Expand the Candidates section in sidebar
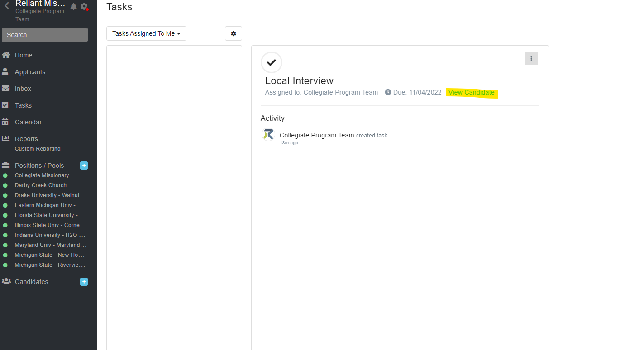Image resolution: width=644 pixels, height=350 pixels. (31, 282)
